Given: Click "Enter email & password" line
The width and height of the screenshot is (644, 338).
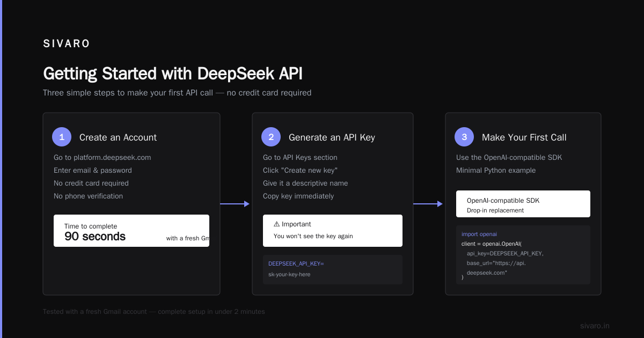Looking at the screenshot, I should pos(93,170).
